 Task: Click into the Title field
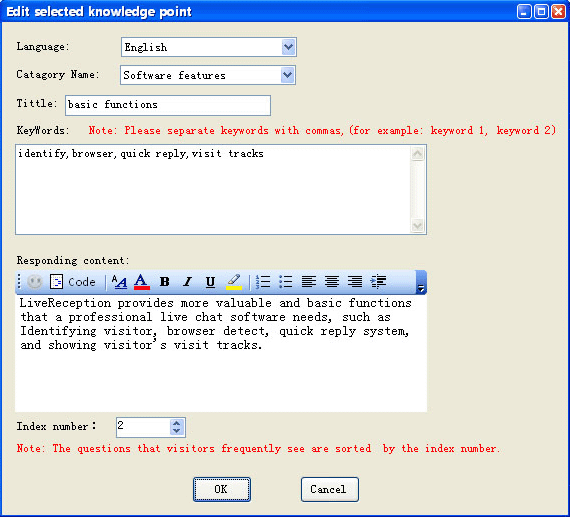click(x=168, y=105)
